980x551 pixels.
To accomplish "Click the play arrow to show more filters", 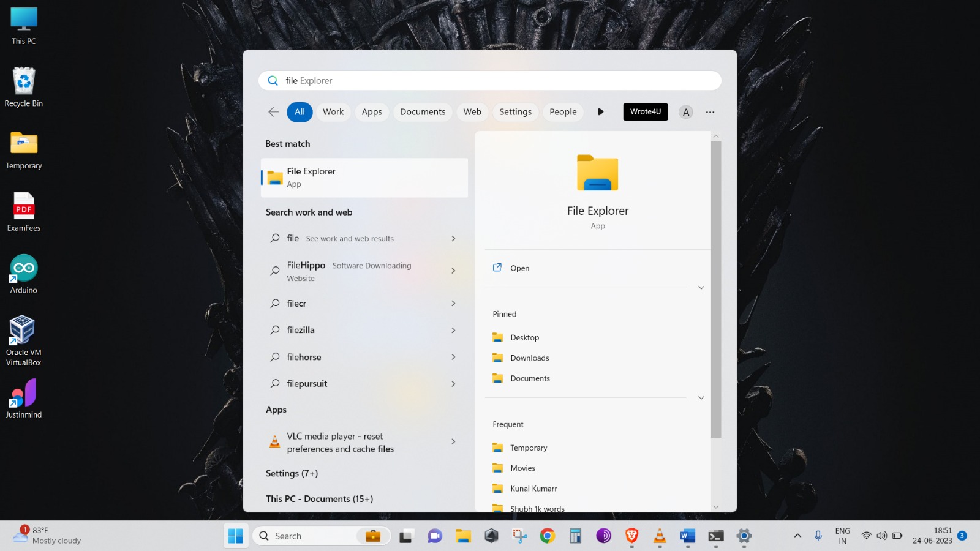I will [600, 112].
